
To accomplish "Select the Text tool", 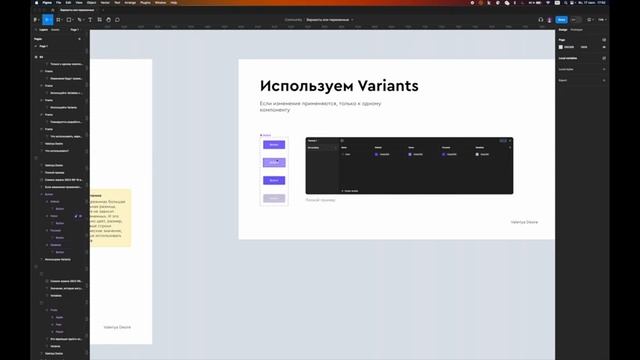I will 90,20.
